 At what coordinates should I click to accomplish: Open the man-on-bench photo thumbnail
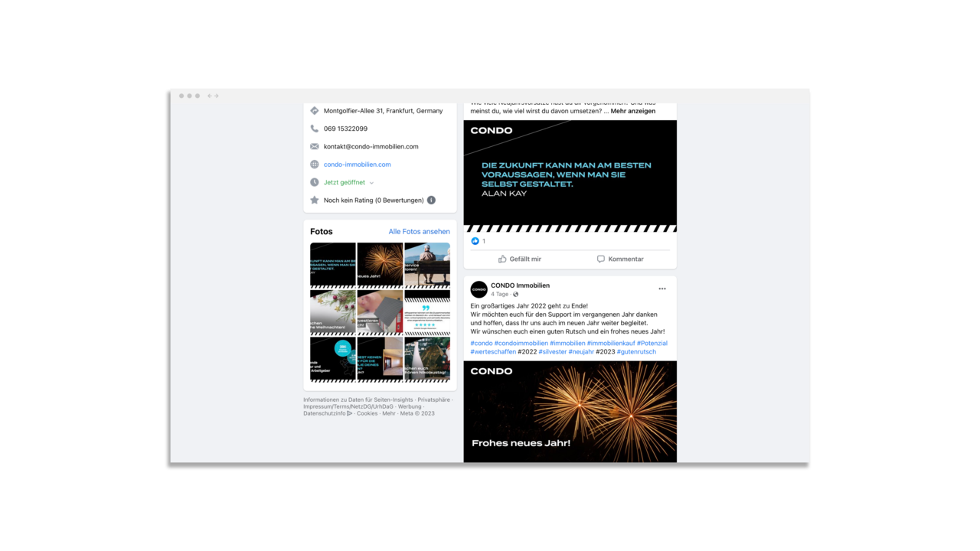427,264
